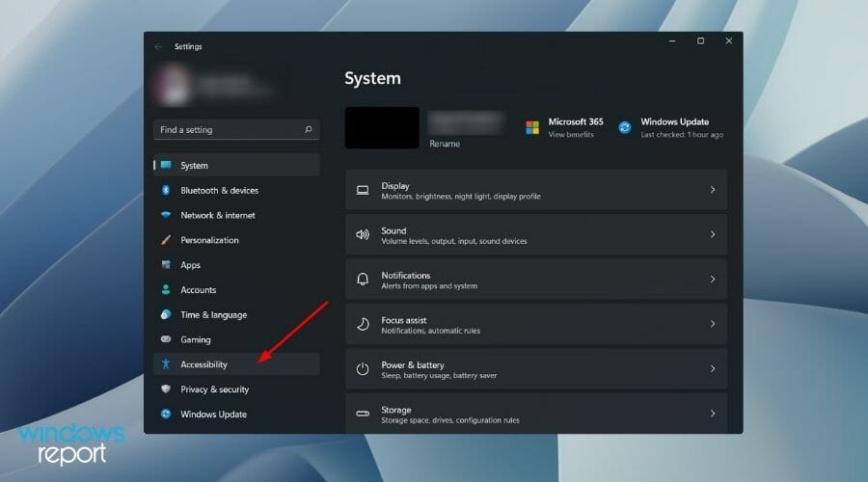Maximize the Settings window
The height and width of the screenshot is (482, 868).
pos(700,40)
